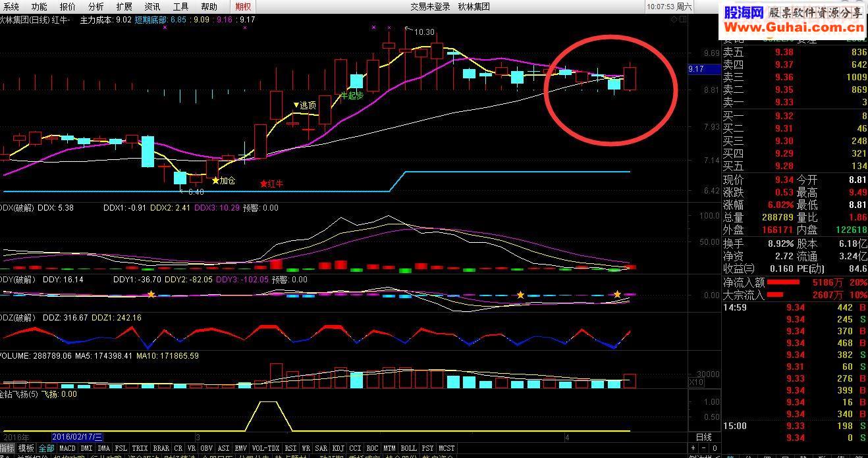Open the 系统 menu
Viewport: 868px width, 458px height.
tap(11, 7)
